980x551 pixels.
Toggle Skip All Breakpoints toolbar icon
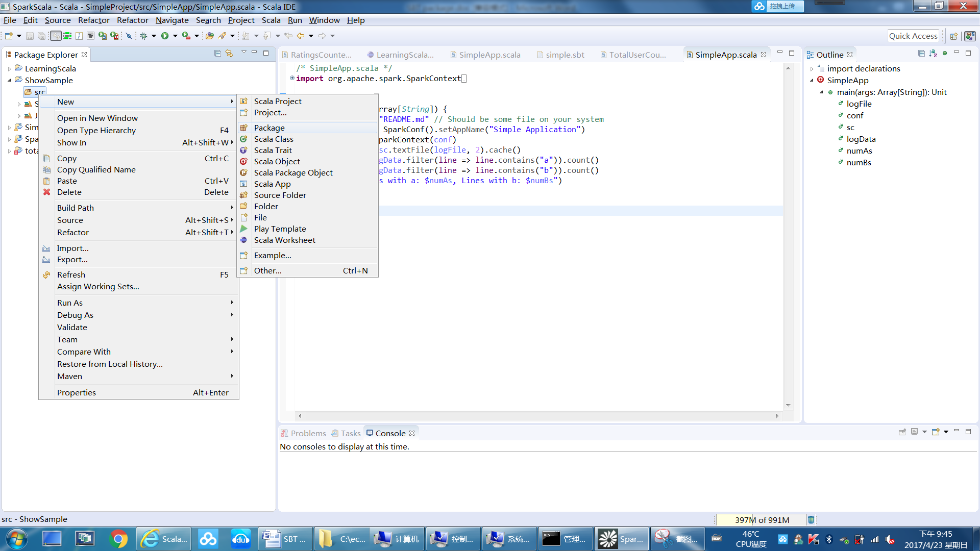[x=129, y=36]
